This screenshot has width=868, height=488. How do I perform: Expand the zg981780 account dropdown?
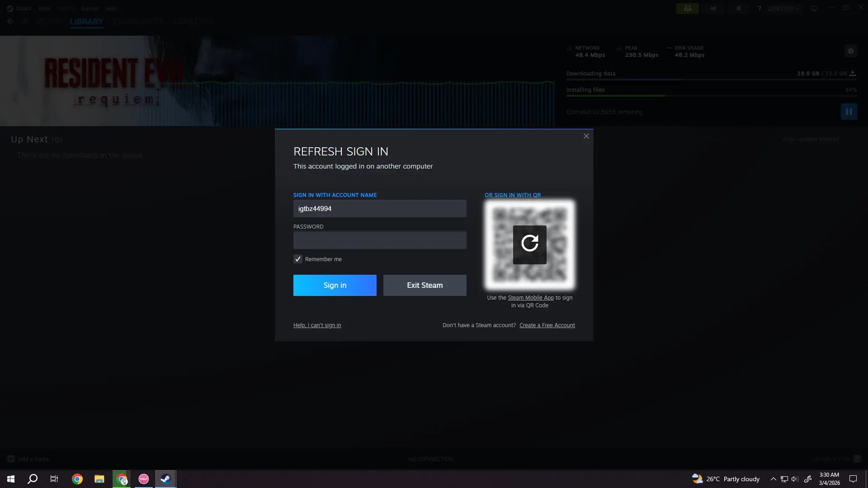[x=783, y=9]
